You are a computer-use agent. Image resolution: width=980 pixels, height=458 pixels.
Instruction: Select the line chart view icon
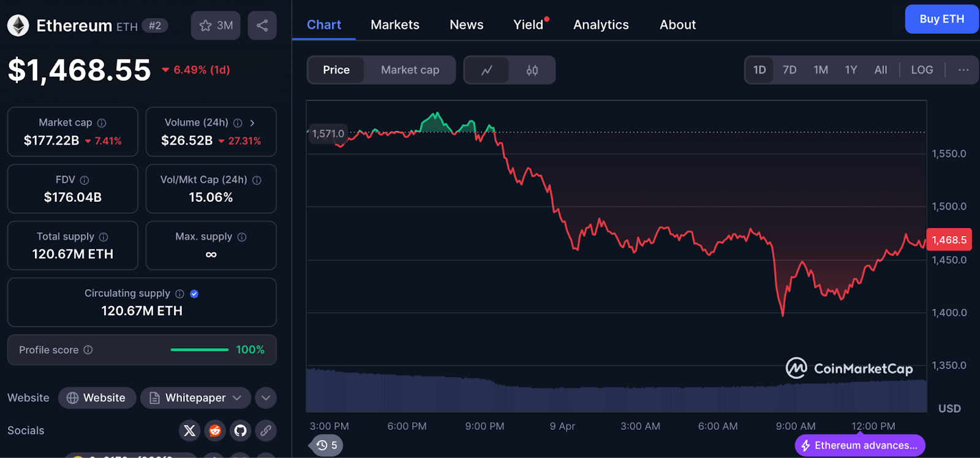(487, 71)
